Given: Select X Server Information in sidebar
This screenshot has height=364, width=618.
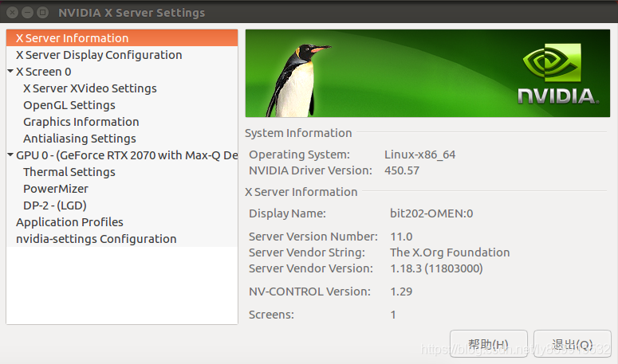Looking at the screenshot, I should point(122,38).
